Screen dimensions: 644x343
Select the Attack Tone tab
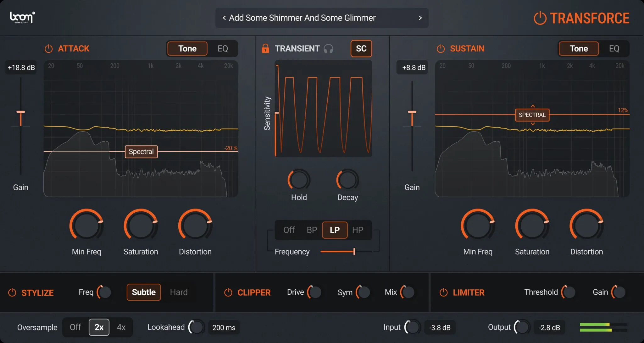click(x=187, y=49)
